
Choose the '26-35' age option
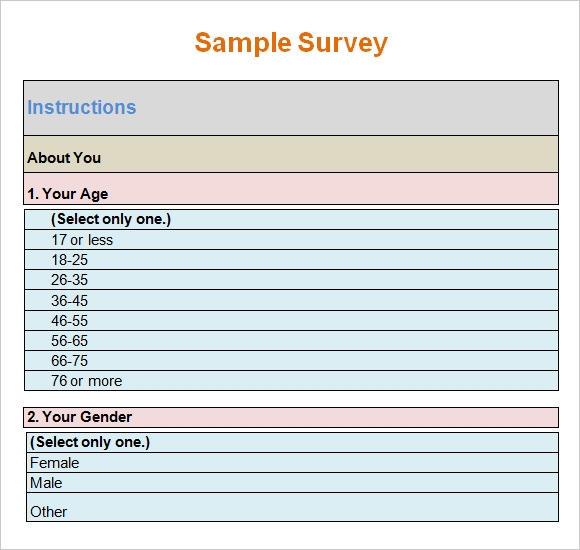point(291,280)
